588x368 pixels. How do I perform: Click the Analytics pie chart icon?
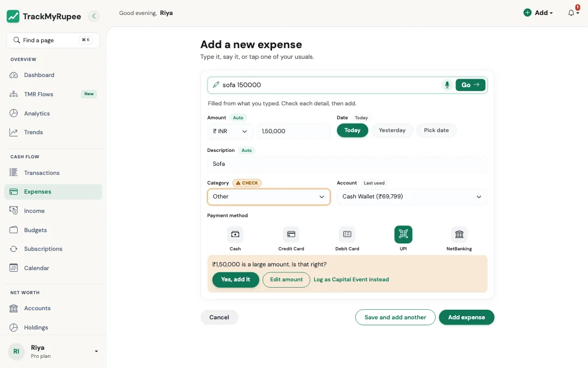point(13,113)
